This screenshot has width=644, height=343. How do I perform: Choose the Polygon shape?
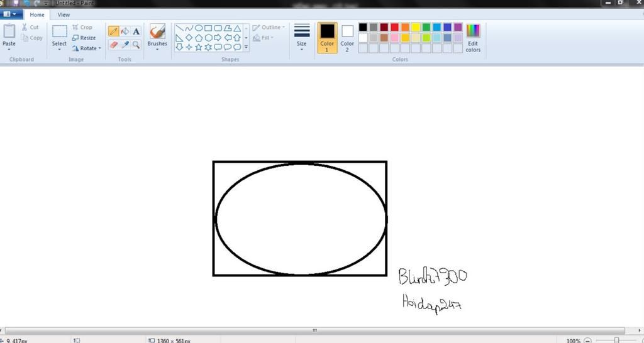point(228,28)
